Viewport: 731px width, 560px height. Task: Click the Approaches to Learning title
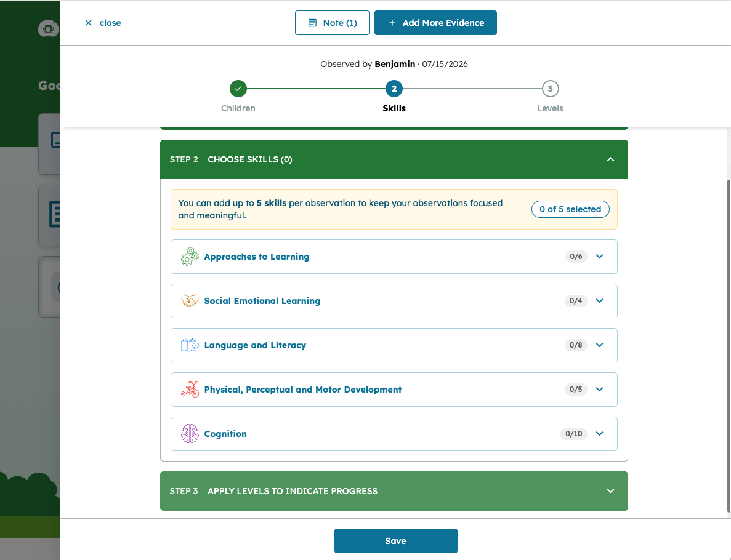pos(256,257)
